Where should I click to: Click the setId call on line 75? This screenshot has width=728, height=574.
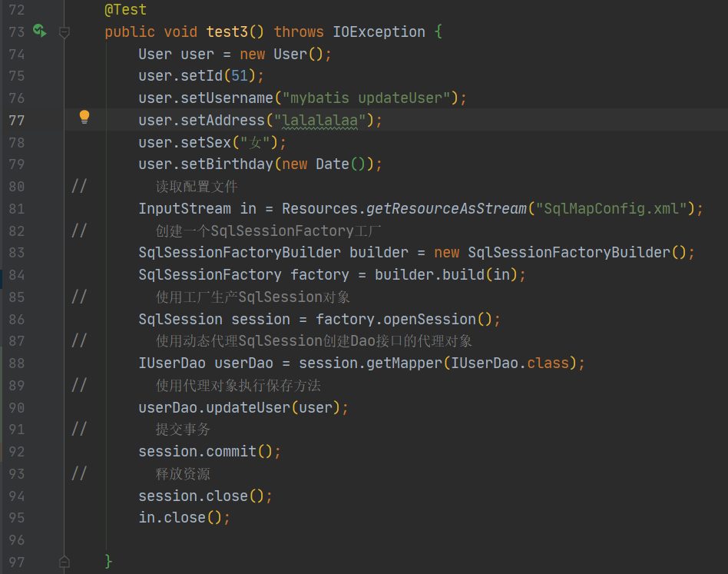(x=201, y=76)
